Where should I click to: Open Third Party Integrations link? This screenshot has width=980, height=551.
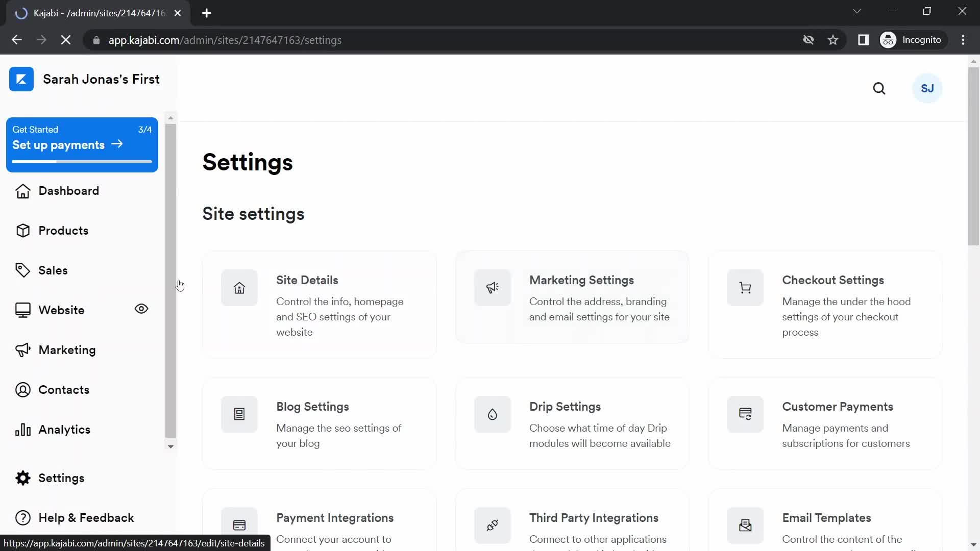pos(594,518)
